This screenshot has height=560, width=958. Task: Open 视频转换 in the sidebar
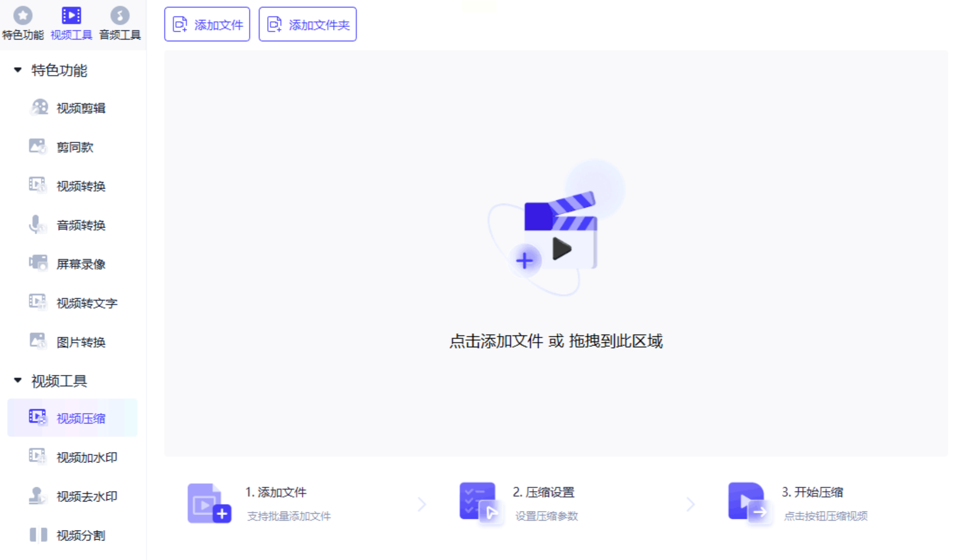81,186
